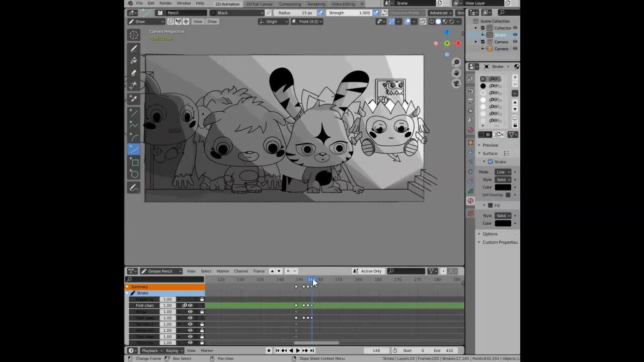
Task: Switch to the 2D Full Canvas workspace tab
Action: point(259,4)
